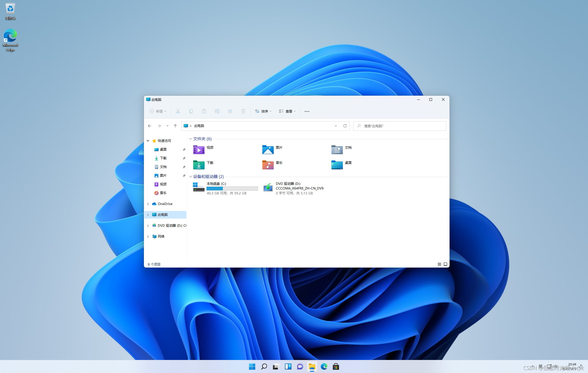The image size is (588, 373).
Task: Click the Refresh button beside address bar
Action: pyautogui.click(x=345, y=126)
